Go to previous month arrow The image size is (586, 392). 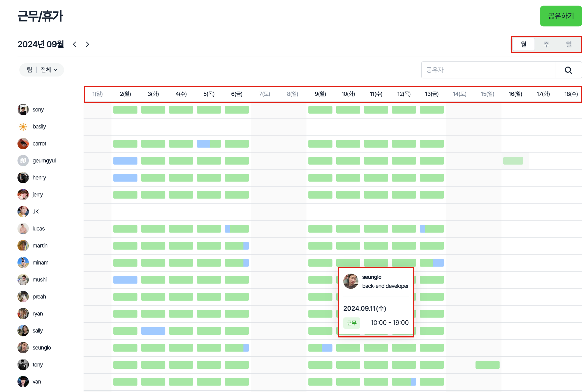[74, 45]
